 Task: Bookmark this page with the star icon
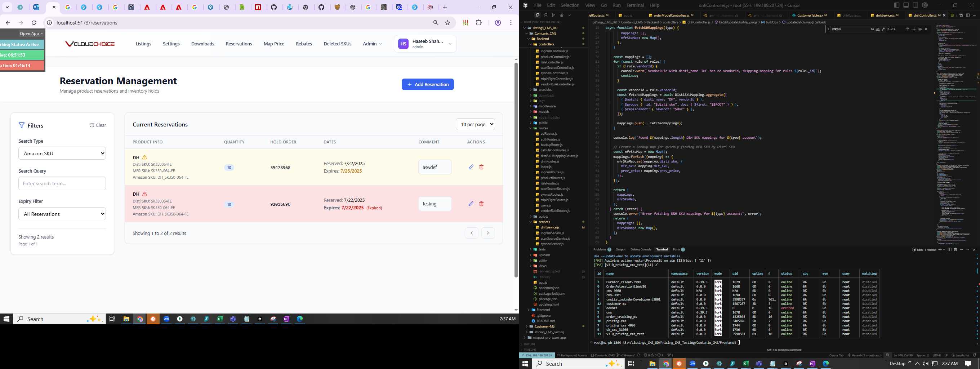click(x=448, y=23)
